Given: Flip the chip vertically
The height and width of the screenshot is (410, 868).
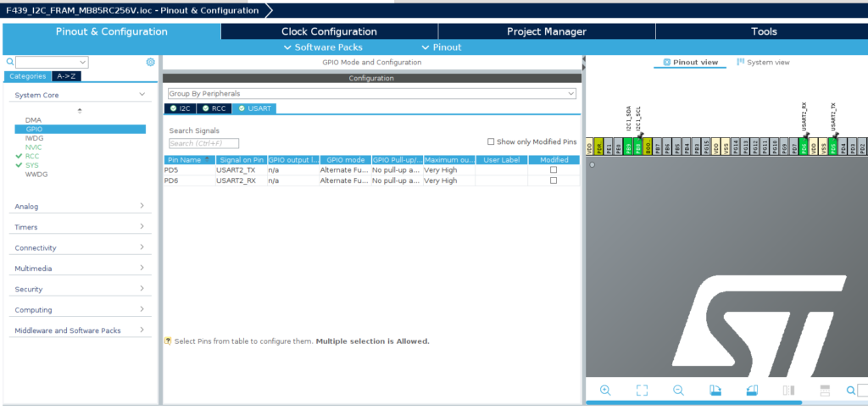Looking at the screenshot, I should 824,390.
